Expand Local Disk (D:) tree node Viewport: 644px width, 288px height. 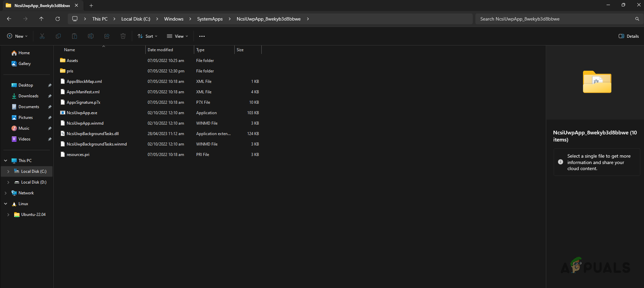point(8,182)
